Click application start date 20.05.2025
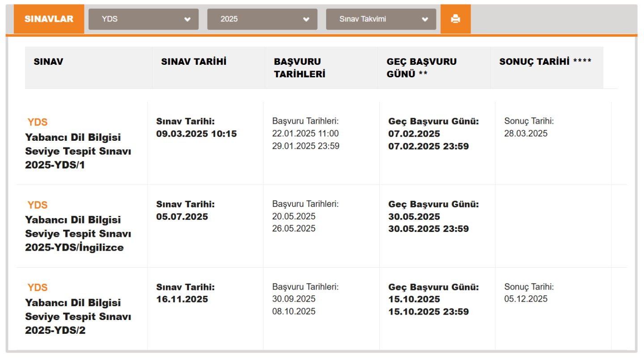The image size is (644, 358). click(x=294, y=216)
